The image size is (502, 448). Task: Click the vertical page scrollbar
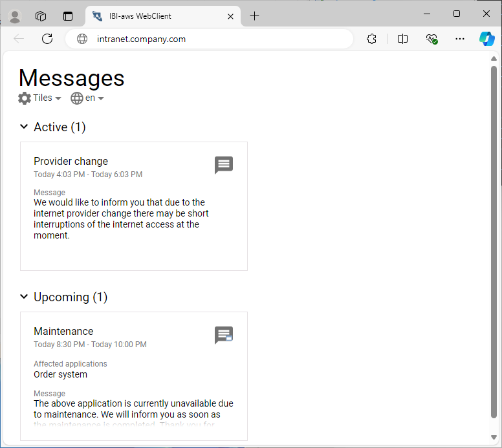point(494,239)
